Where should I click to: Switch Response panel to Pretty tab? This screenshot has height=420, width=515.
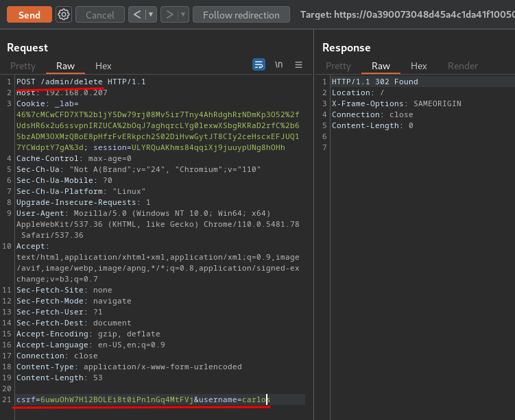(x=338, y=66)
